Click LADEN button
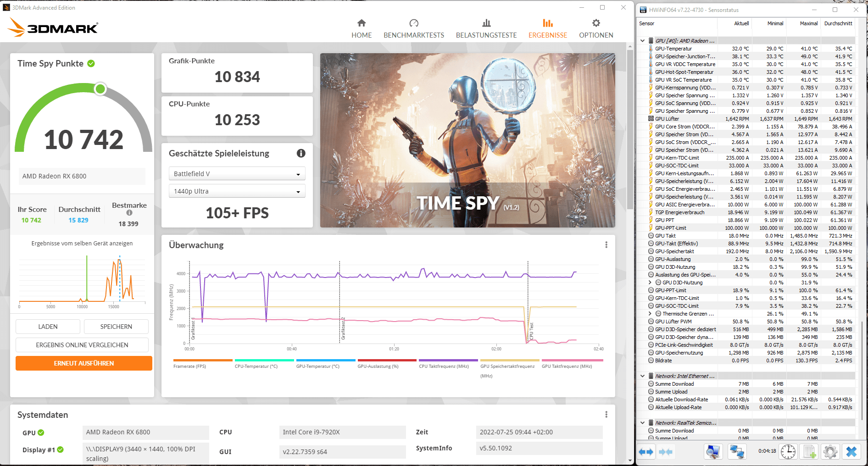Screen dimensions: 868x466 [x=48, y=327]
